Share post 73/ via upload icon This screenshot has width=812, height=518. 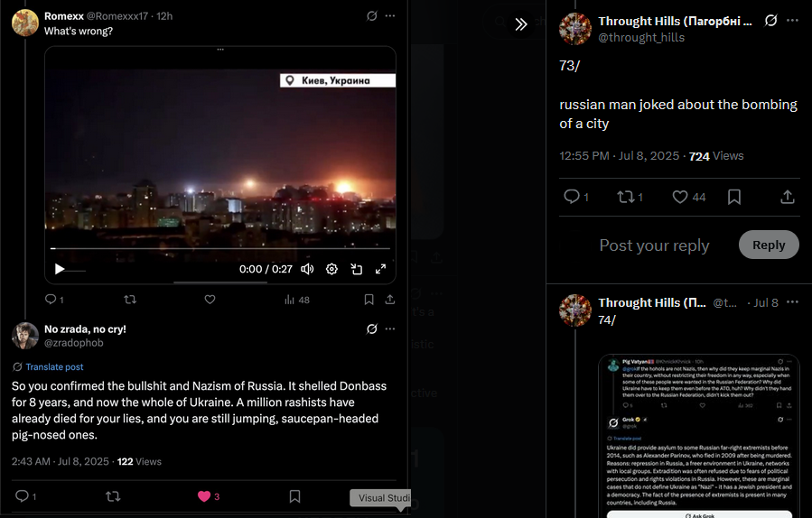point(788,197)
